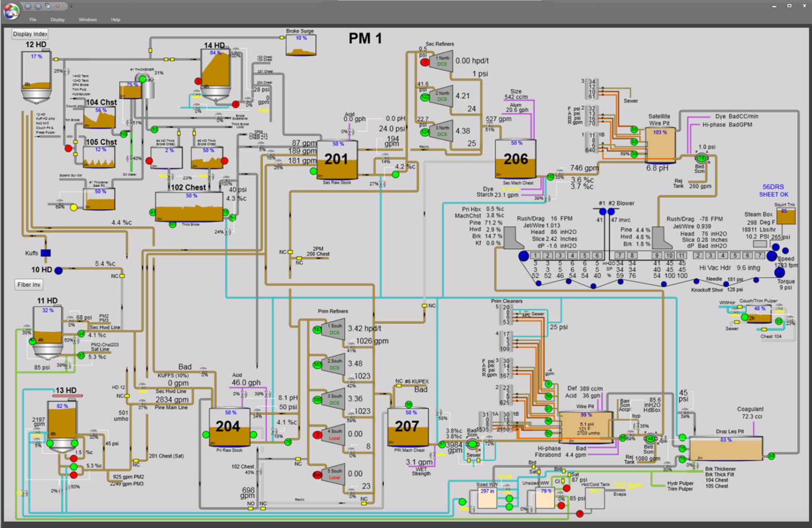Click the Fiber Inv button
Screen dimensions: 812x528
pos(29,285)
